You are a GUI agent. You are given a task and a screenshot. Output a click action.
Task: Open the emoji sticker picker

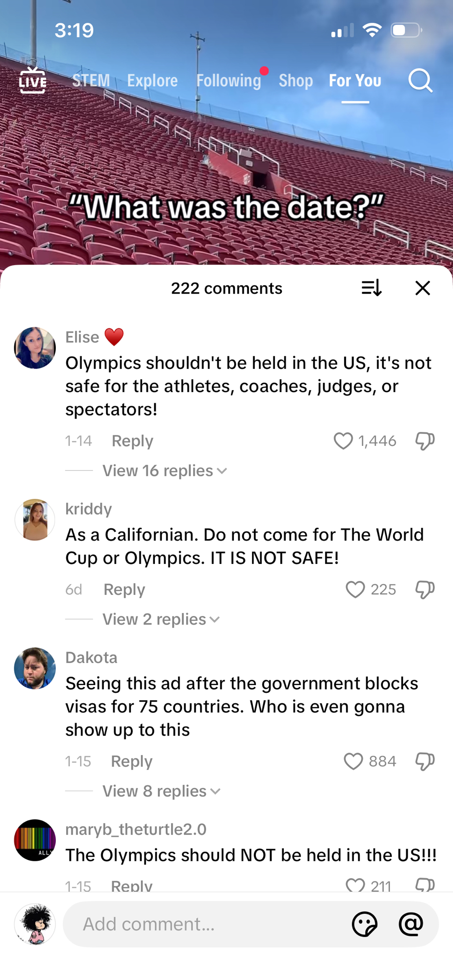click(364, 924)
